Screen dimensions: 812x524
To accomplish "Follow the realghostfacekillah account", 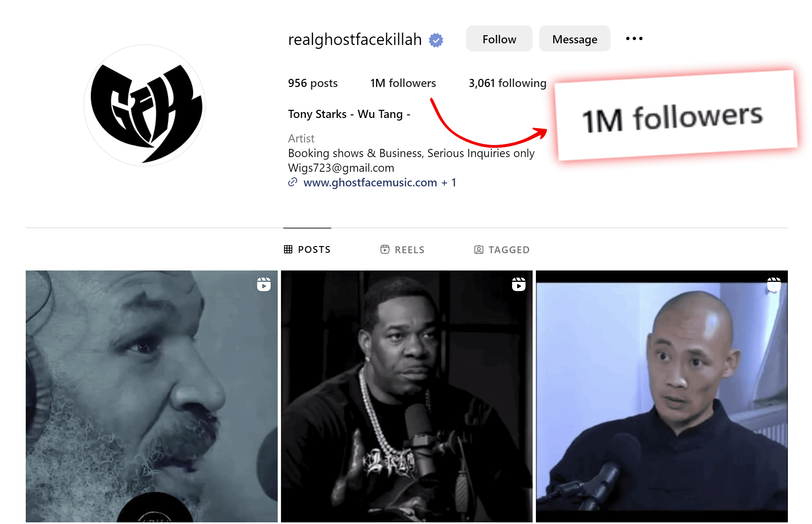I will coord(499,39).
